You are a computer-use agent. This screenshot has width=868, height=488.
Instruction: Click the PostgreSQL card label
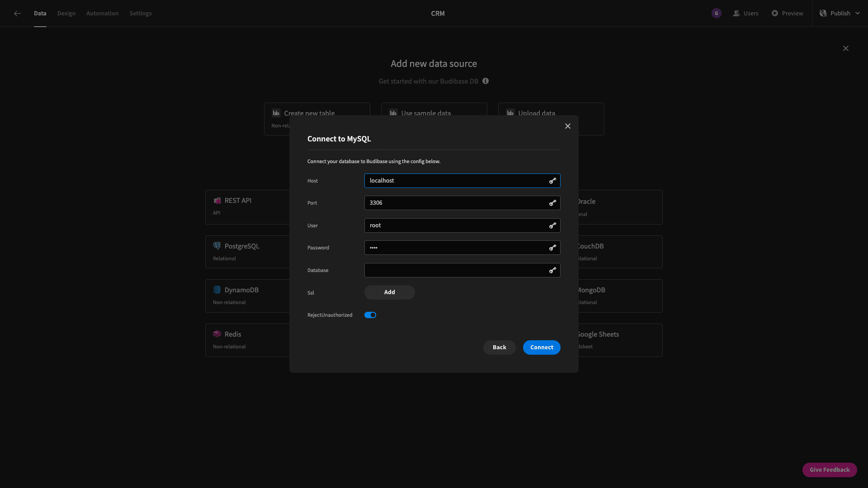[x=242, y=246]
